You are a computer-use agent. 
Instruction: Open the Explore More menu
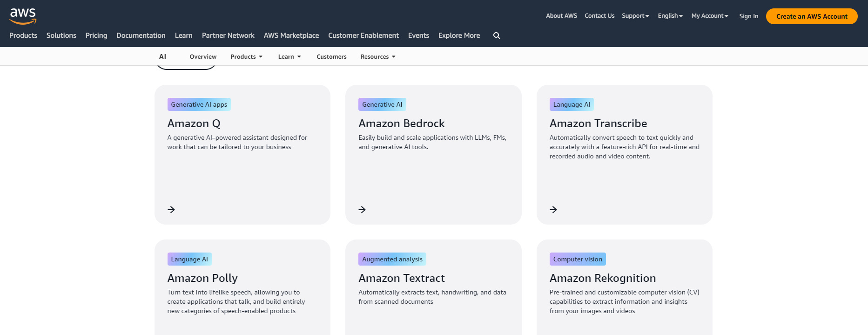tap(459, 35)
